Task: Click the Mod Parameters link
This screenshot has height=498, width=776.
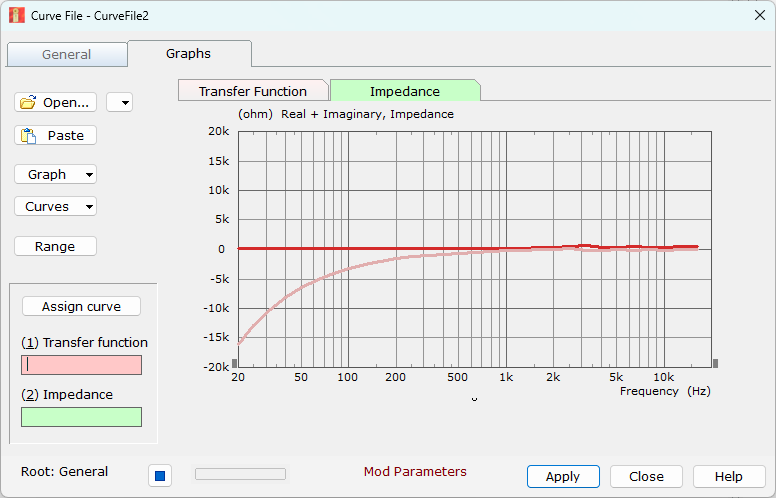Action: (415, 471)
